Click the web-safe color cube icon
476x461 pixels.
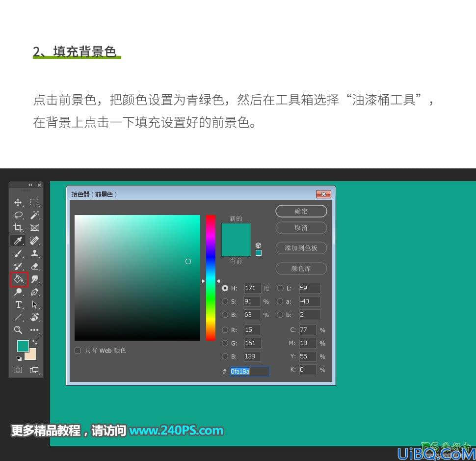tap(258, 245)
